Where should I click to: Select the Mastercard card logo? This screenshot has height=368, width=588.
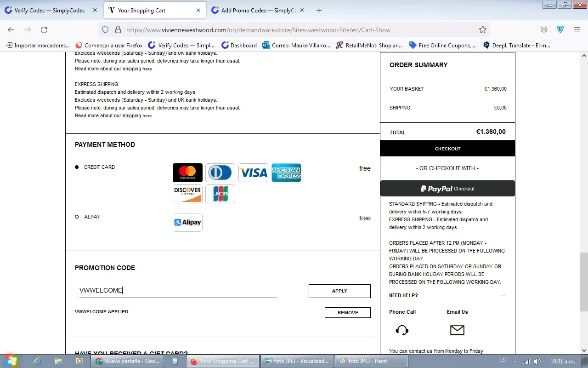pyautogui.click(x=187, y=172)
